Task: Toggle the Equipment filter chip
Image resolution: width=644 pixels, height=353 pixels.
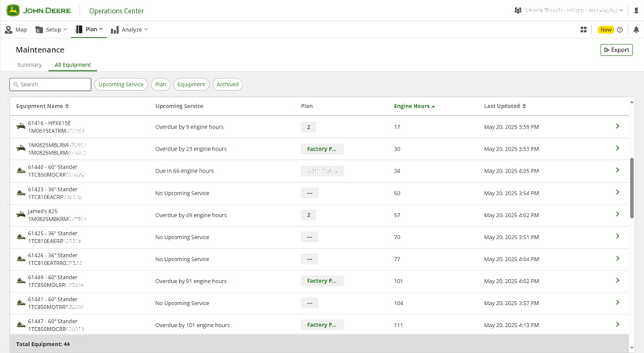Action: click(x=191, y=85)
